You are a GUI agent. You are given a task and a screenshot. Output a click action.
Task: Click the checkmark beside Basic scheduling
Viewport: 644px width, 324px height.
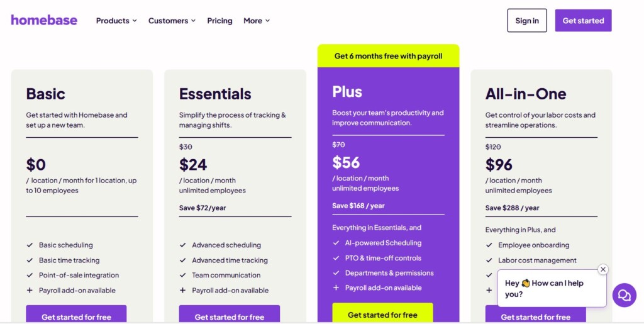coord(30,245)
